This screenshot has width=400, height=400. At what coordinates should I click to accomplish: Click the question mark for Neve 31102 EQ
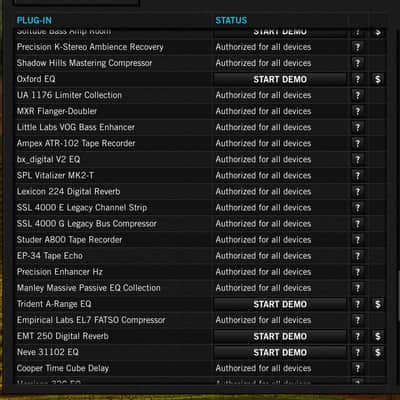[357, 352]
